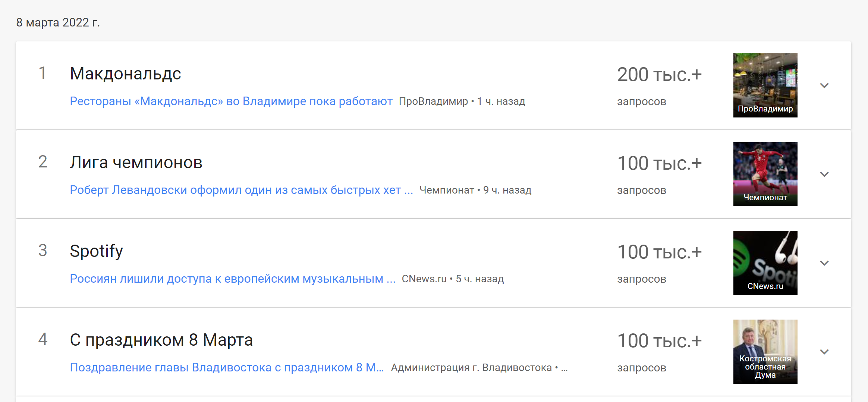Click source text 'Администрация г. Владивостока'
Screen dimensions: 868x402
pos(471,368)
